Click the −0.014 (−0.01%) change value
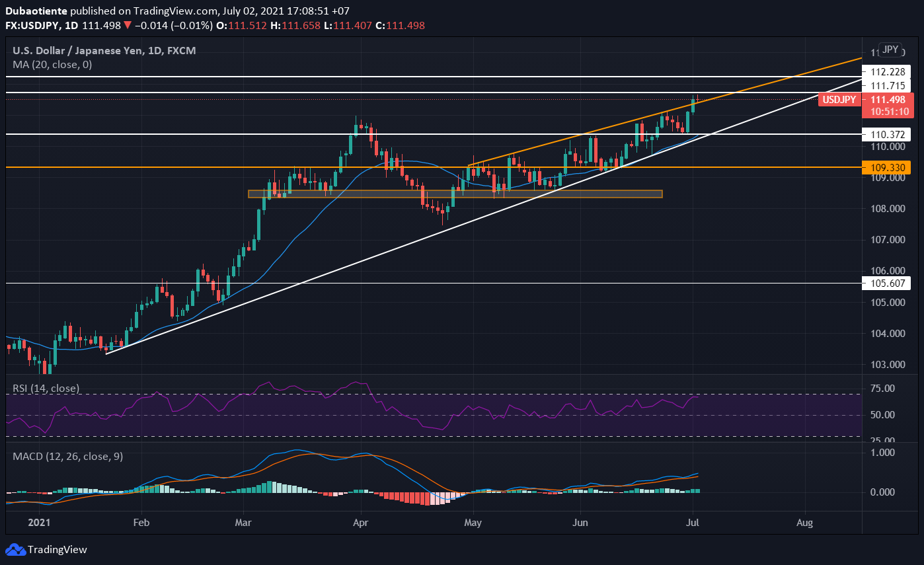Screen dimensions: 924x565 pos(173,25)
